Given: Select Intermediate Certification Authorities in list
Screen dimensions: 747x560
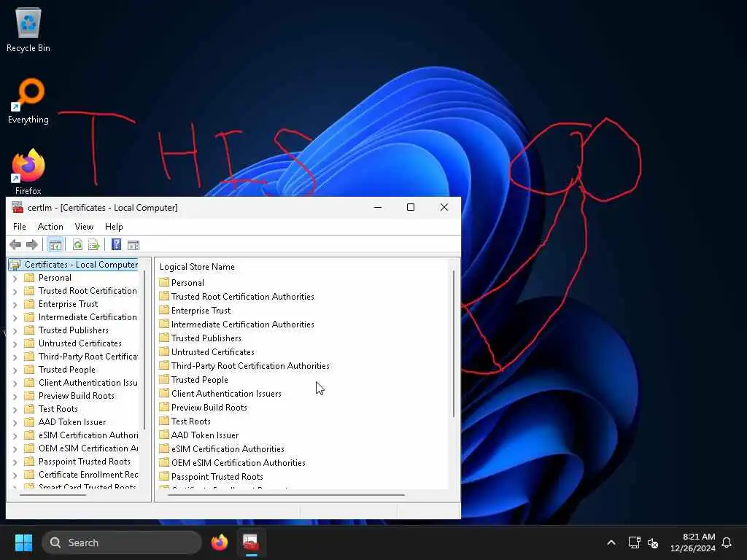Looking at the screenshot, I should pyautogui.click(x=242, y=324).
